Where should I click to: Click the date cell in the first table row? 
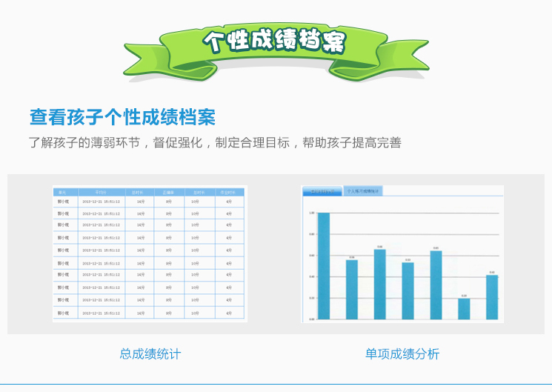pos(101,202)
